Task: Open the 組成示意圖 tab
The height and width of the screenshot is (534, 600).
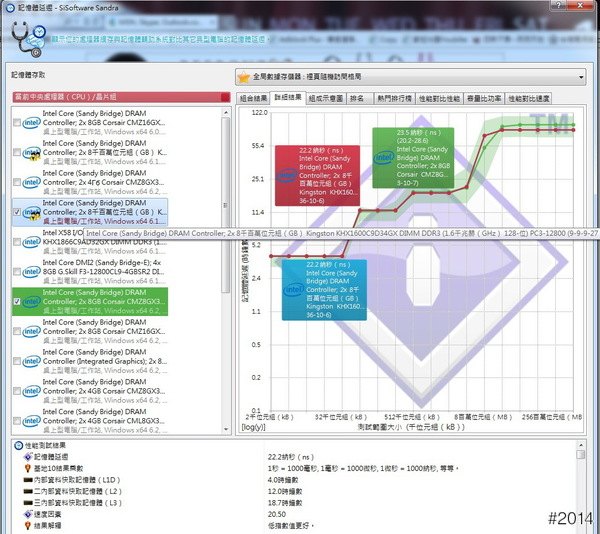Action: (x=326, y=99)
